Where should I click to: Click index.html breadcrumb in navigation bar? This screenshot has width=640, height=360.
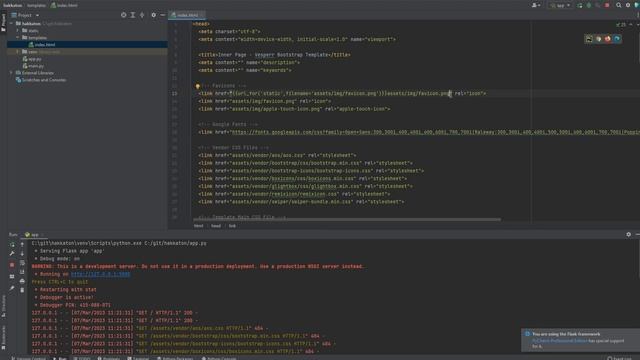tap(64, 5)
